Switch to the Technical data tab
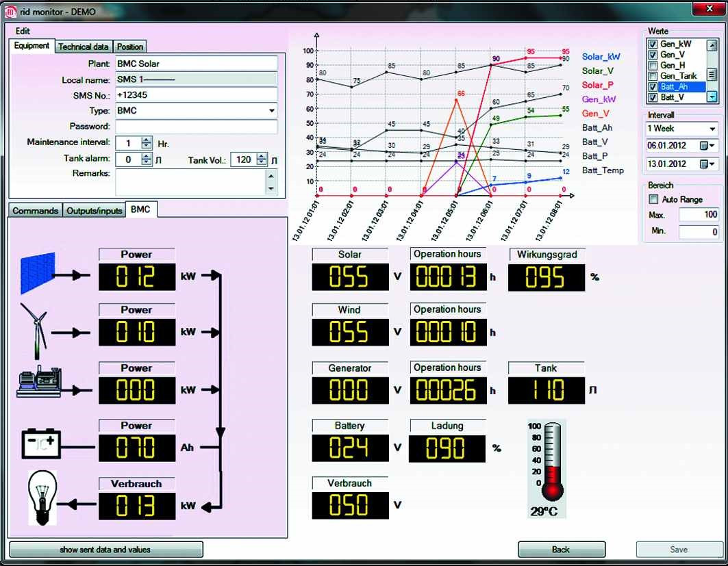 (83, 47)
